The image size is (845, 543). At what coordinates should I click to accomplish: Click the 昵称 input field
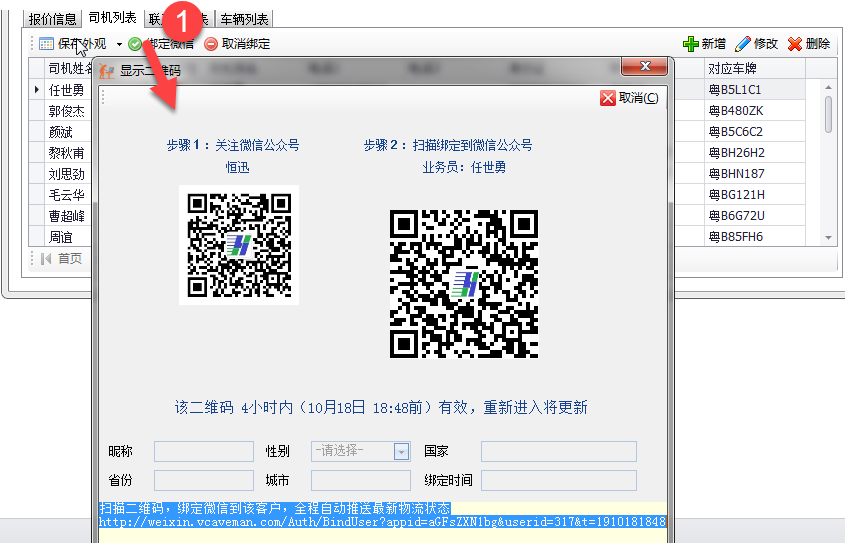click(x=203, y=452)
